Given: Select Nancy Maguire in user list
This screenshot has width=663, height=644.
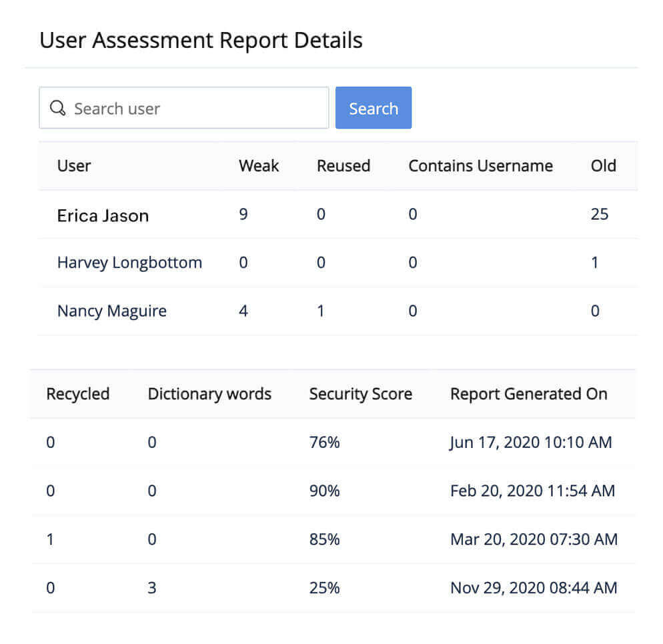Looking at the screenshot, I should [x=111, y=311].
